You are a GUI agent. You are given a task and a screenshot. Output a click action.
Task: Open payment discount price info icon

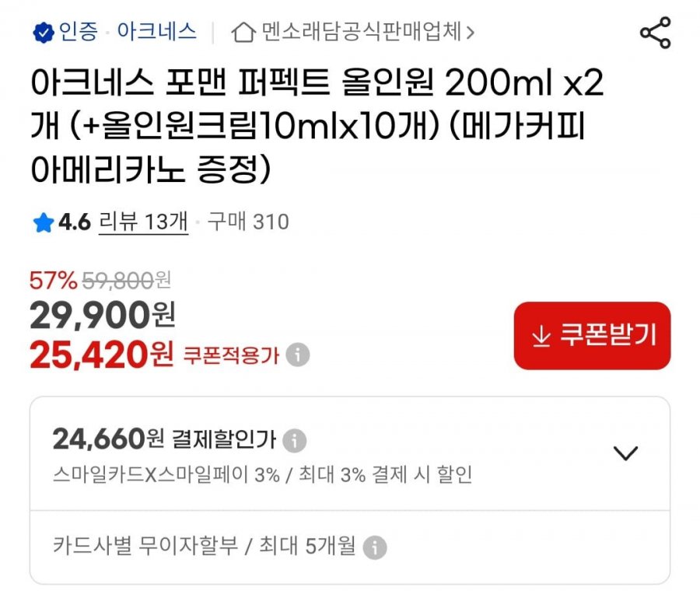(x=295, y=441)
